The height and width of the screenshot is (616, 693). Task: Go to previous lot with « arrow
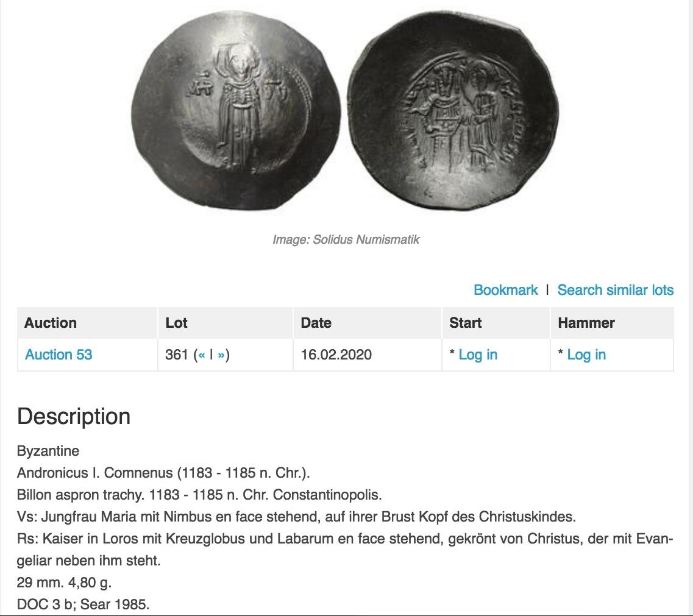click(x=202, y=355)
